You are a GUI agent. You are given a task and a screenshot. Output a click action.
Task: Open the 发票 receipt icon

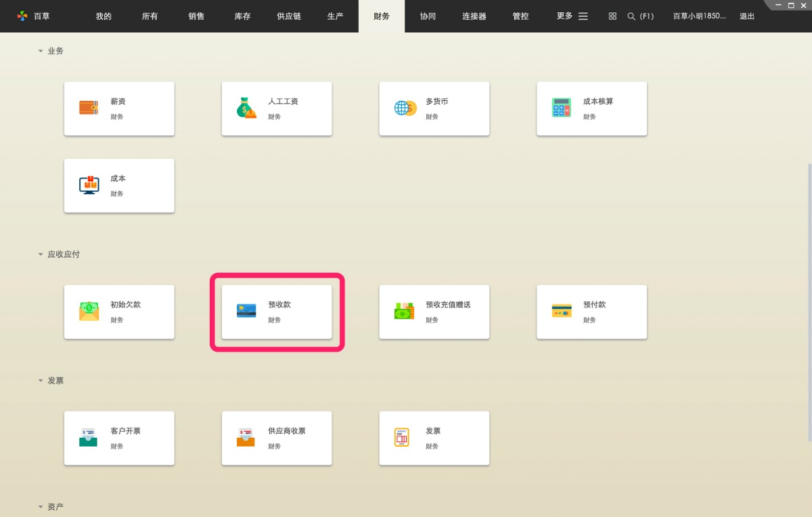(402, 437)
